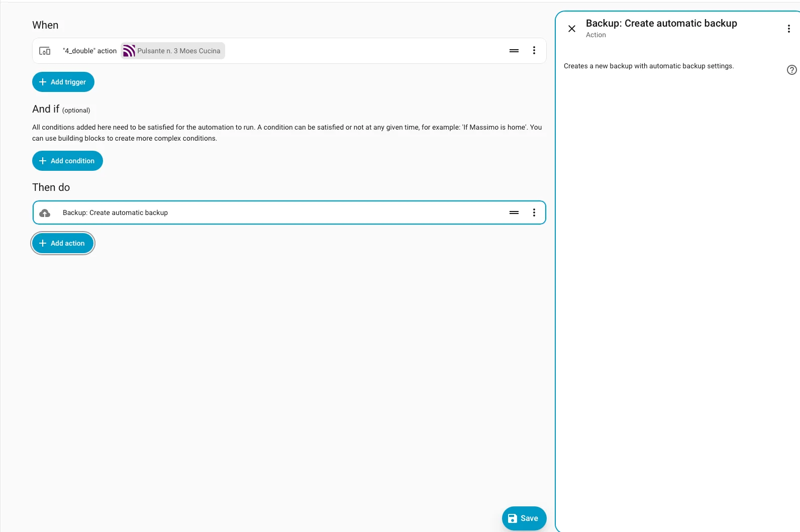Click the Add condition button

point(67,161)
